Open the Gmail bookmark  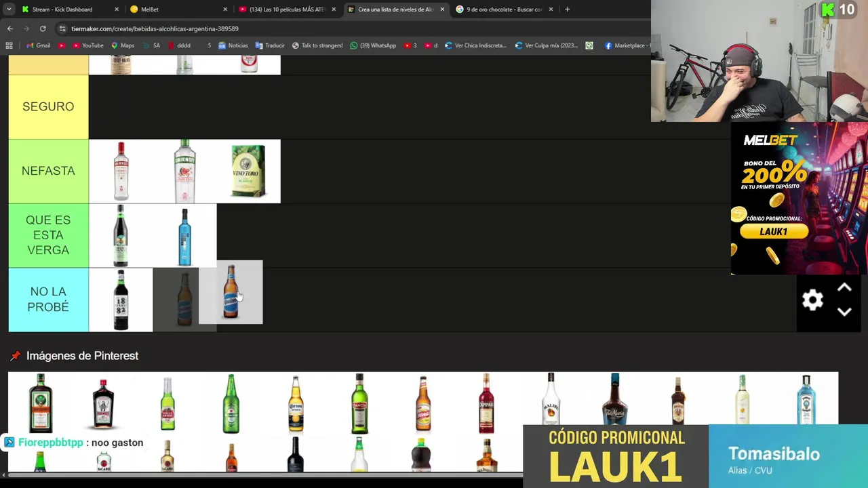pos(38,45)
